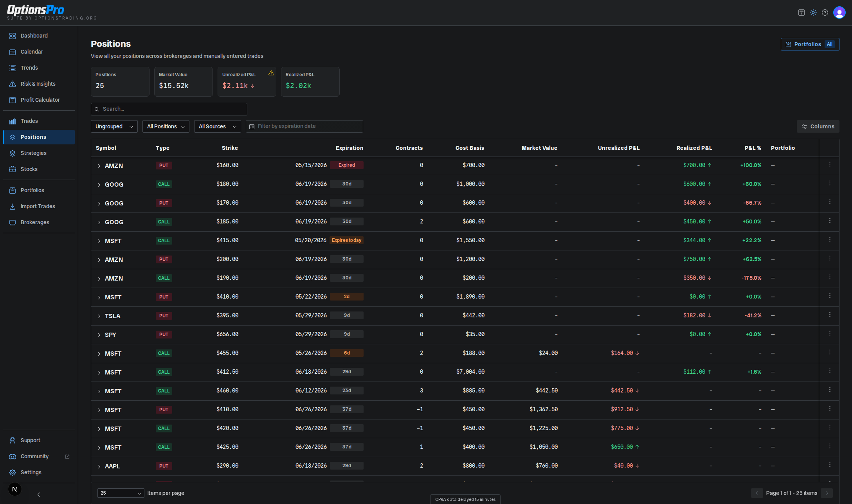Screen dimensions: 852x504
Task: Open Strategies in the sidebar
Action: coord(39,153)
